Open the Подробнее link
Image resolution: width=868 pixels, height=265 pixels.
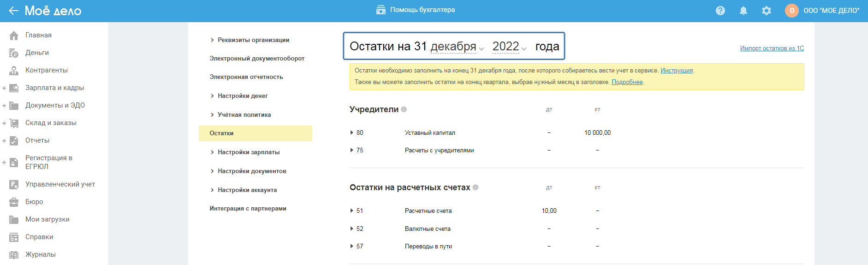[627, 82]
